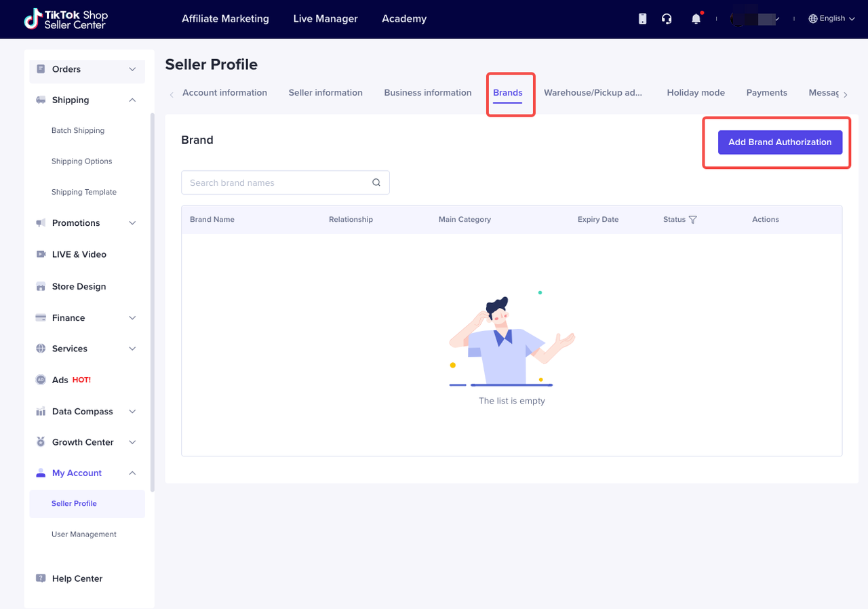Click the Help Center question icon
Screen dimensions: 868x609
(x=41, y=578)
